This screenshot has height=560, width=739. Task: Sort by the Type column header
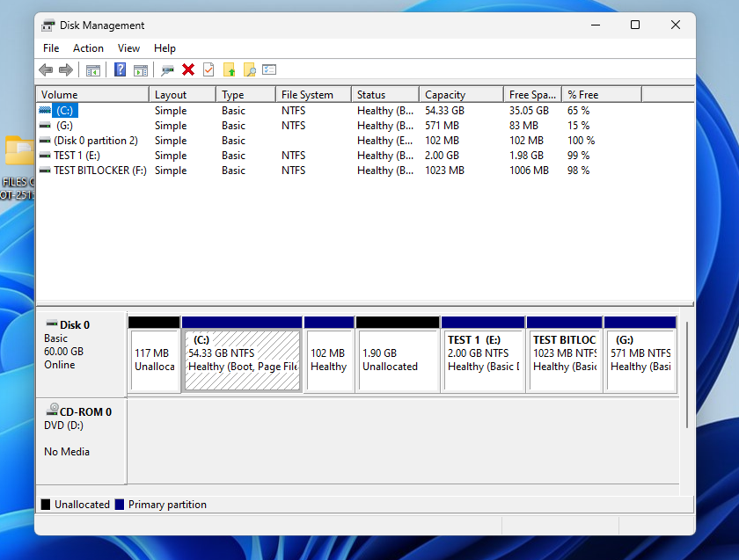point(245,95)
